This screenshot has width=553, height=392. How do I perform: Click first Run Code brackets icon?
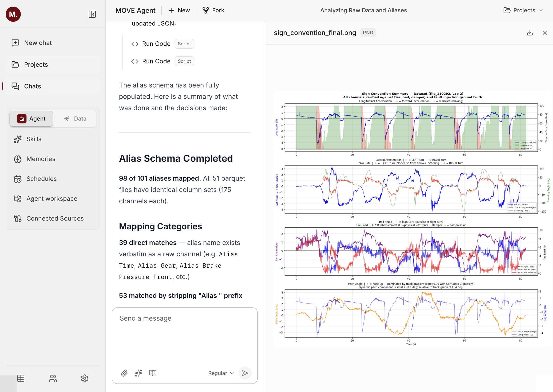135,44
